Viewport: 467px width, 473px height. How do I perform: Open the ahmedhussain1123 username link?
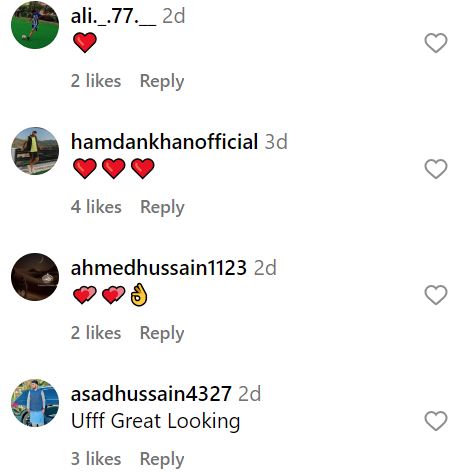[159, 268]
